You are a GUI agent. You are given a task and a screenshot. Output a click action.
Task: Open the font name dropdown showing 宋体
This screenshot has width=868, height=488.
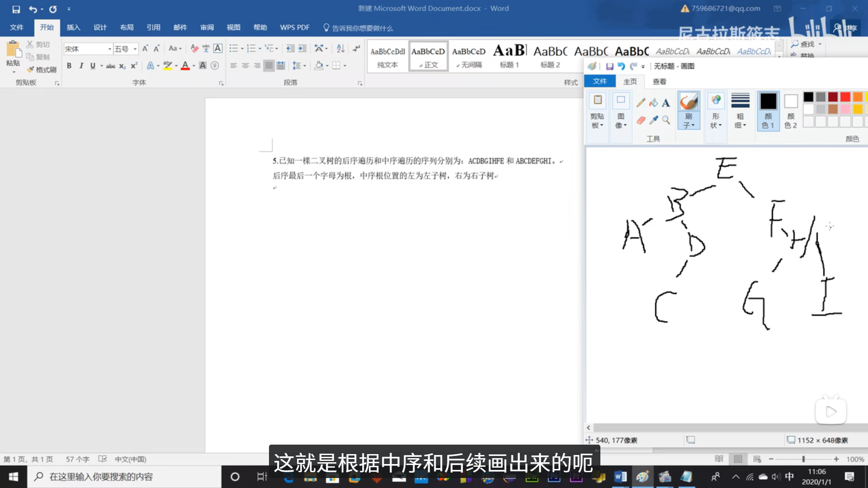[x=109, y=49]
